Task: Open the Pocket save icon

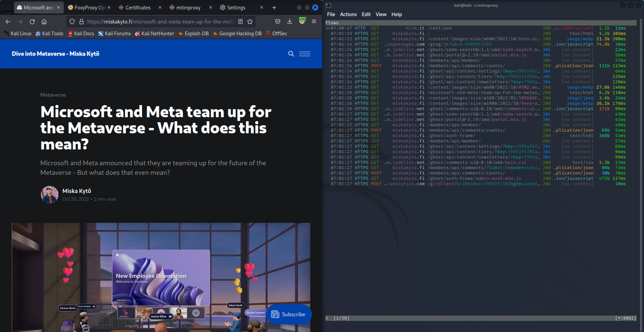Action: (x=278, y=22)
